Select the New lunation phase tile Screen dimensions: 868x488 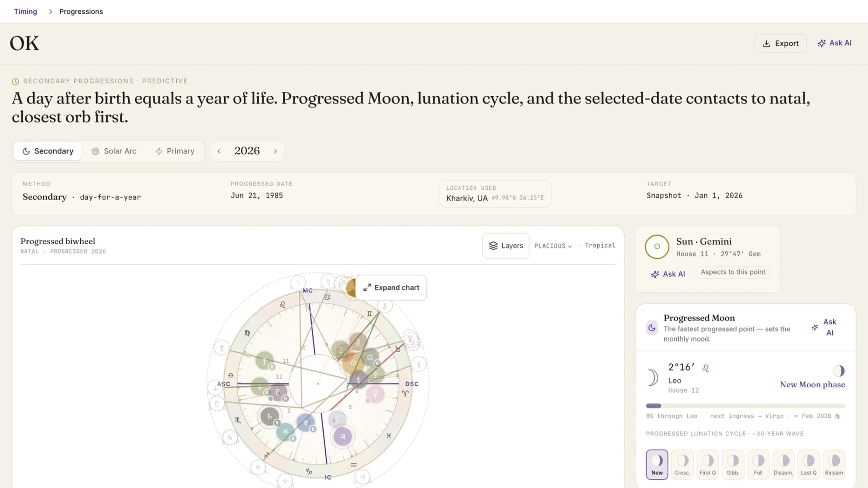coord(657,465)
